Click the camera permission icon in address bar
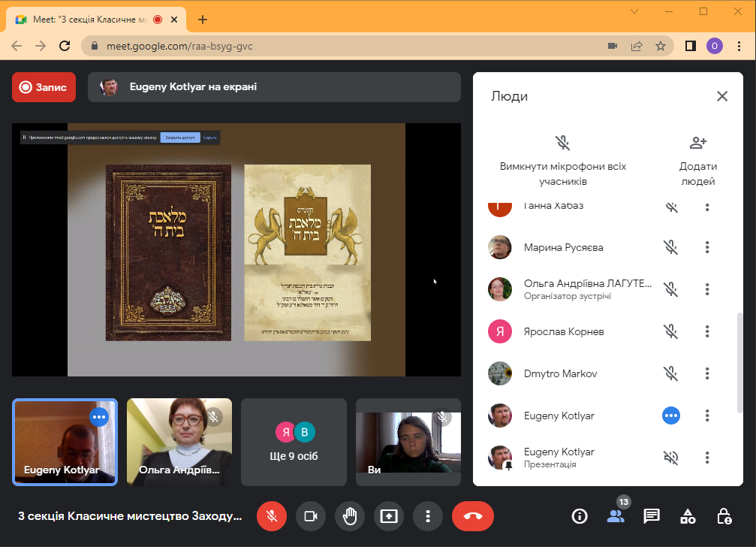The height and width of the screenshot is (547, 756). click(x=613, y=47)
